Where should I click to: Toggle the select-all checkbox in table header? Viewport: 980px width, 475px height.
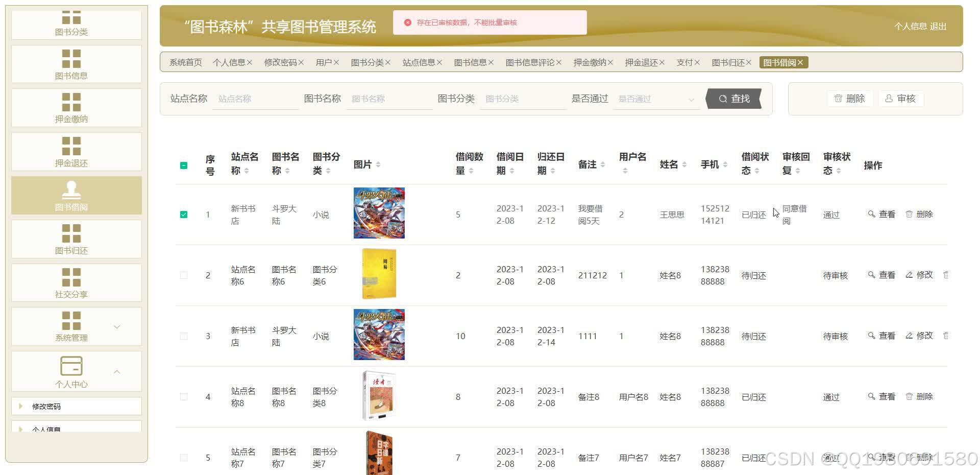[184, 165]
